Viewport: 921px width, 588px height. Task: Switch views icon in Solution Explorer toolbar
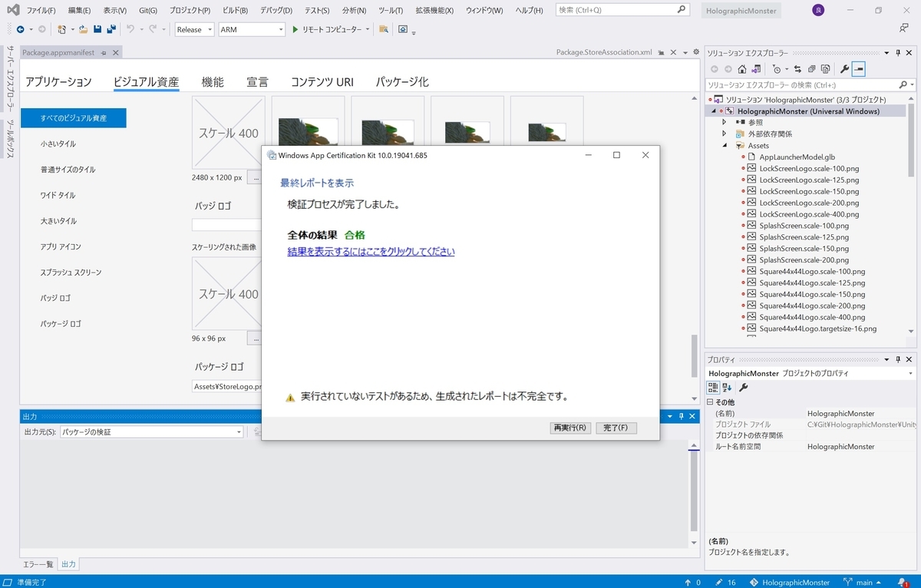756,69
